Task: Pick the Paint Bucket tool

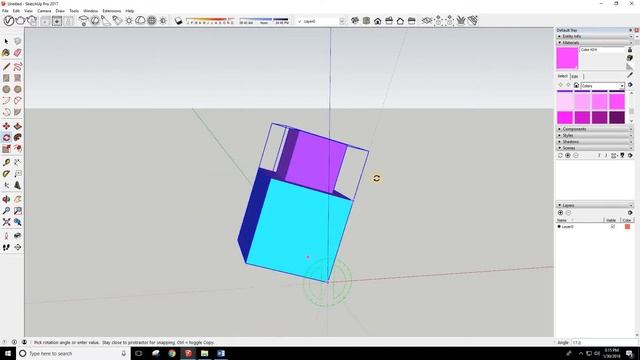Action: click(6, 53)
